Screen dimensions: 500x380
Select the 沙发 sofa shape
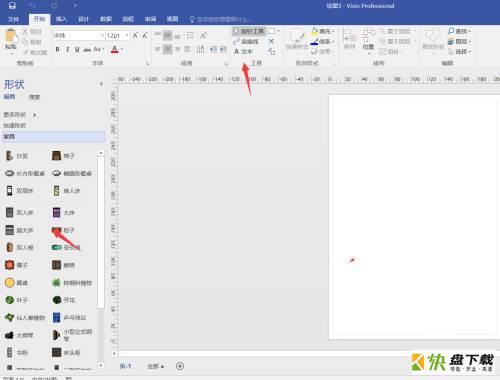(17, 155)
